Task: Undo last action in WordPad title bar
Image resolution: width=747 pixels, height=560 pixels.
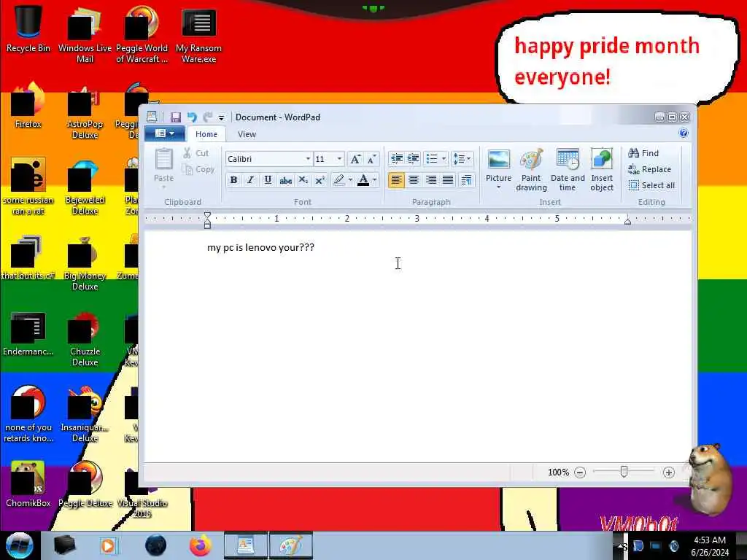Action: (x=192, y=117)
